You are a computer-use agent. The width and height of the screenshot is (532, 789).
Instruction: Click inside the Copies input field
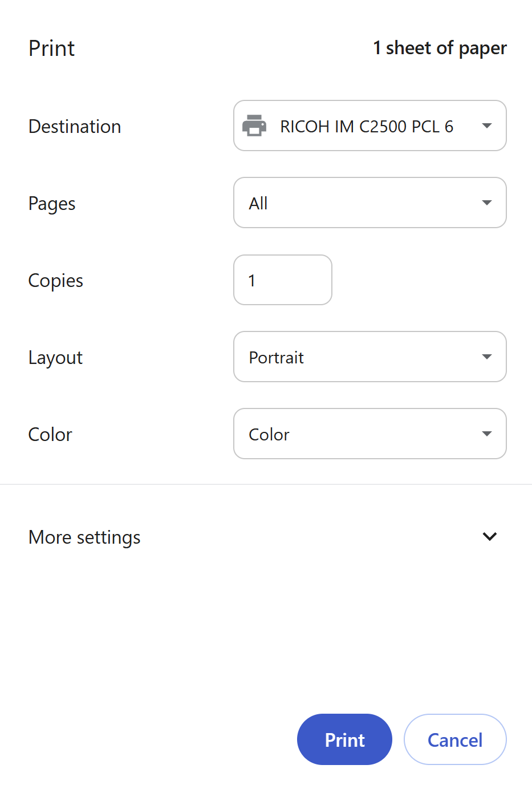point(282,280)
